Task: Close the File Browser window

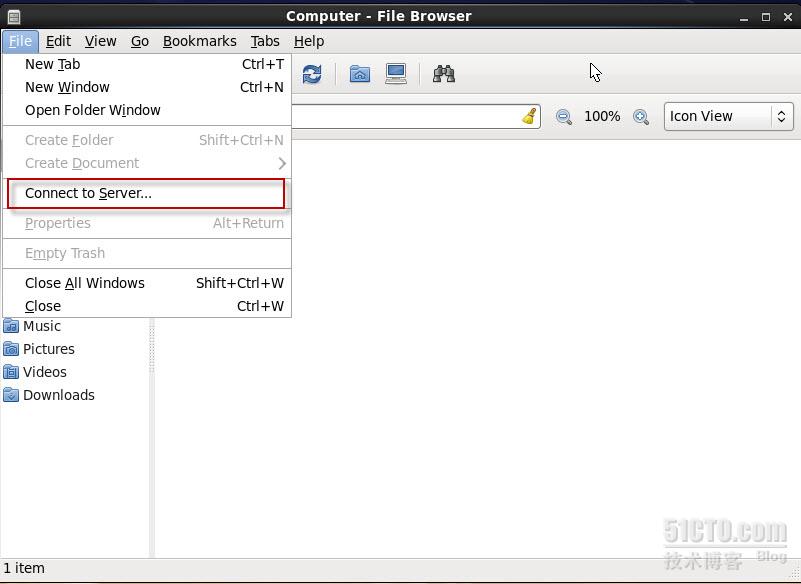Action: click(x=788, y=17)
